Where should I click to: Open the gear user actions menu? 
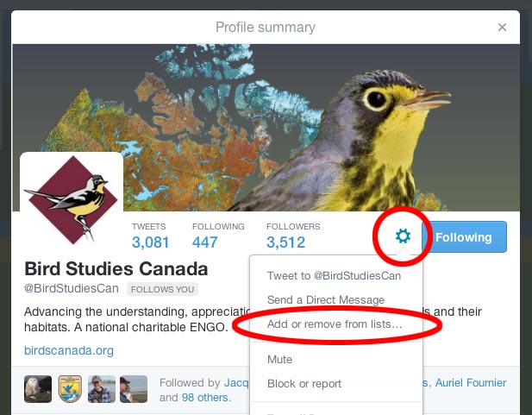pyautogui.click(x=402, y=237)
